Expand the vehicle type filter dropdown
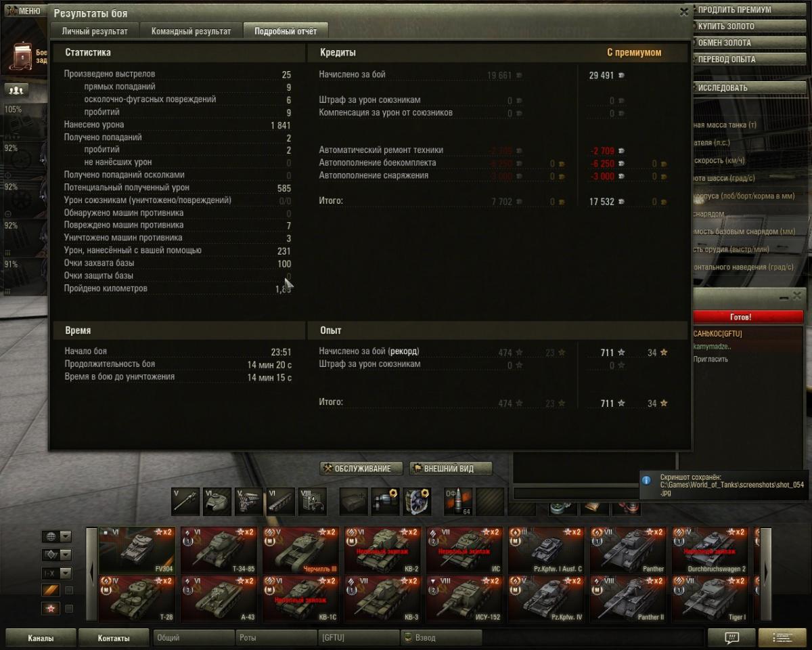 (x=58, y=555)
